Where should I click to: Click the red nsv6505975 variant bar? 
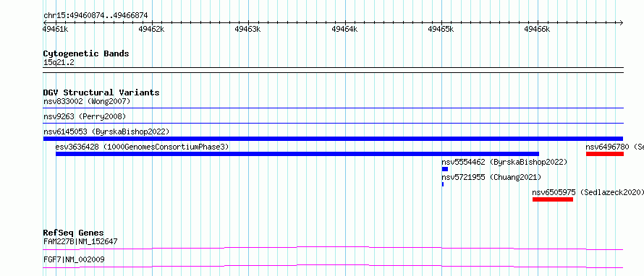[x=552, y=199]
